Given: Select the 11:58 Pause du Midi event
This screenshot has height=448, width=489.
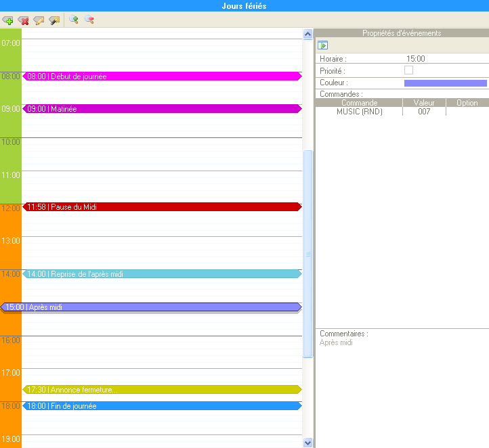Looking at the screenshot, I should [162, 207].
